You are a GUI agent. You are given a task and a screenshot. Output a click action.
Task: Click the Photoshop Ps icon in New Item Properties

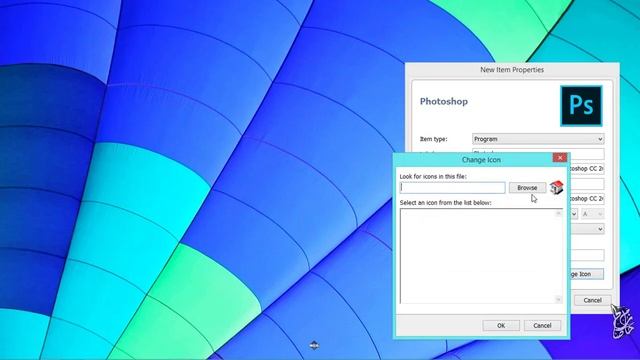tap(581, 106)
